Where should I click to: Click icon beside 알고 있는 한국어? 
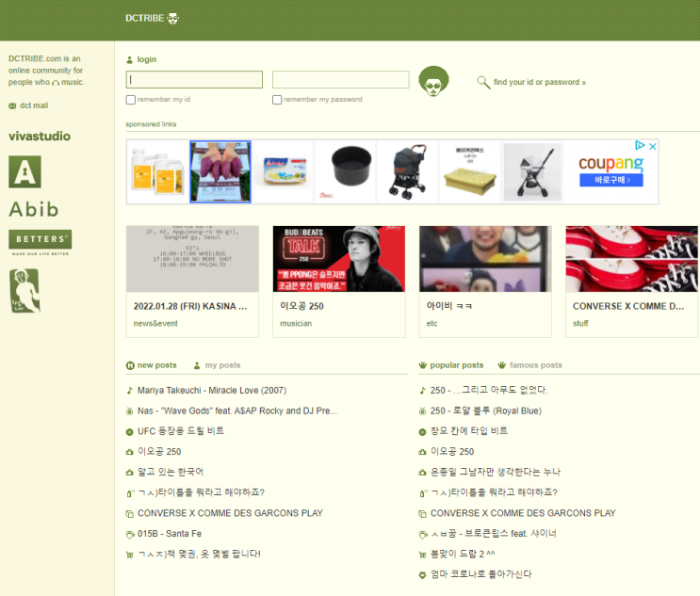point(129,473)
